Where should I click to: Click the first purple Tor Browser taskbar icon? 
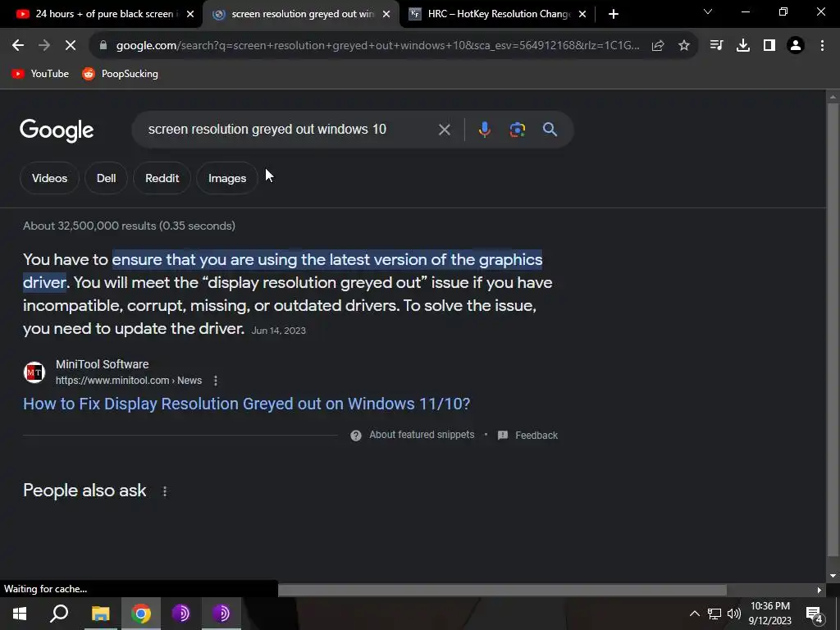click(x=181, y=614)
